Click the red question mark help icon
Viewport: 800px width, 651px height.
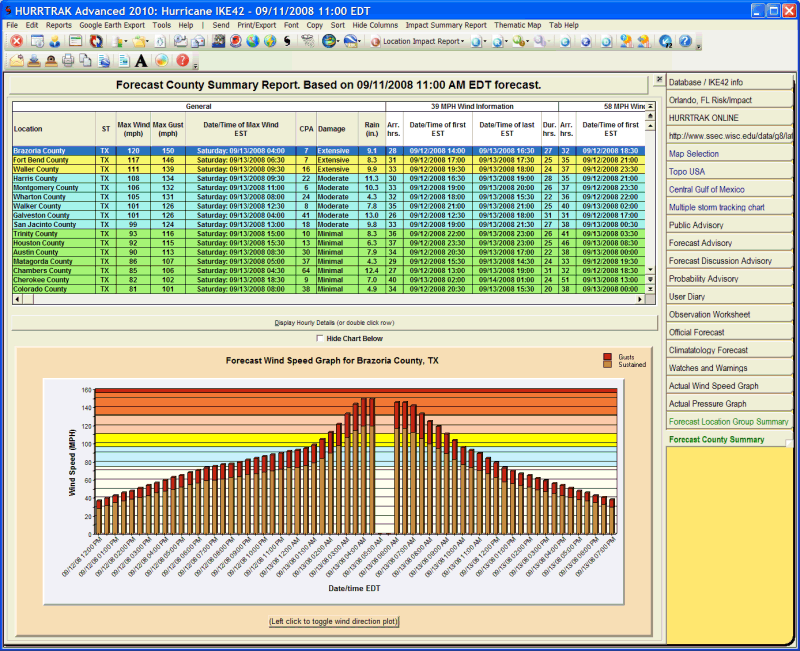click(x=182, y=61)
